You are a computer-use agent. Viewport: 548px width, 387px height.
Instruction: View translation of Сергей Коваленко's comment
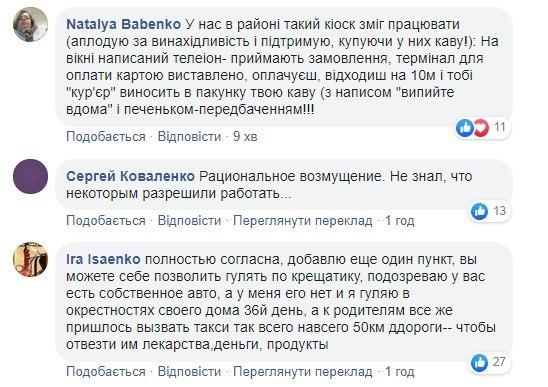303,221
